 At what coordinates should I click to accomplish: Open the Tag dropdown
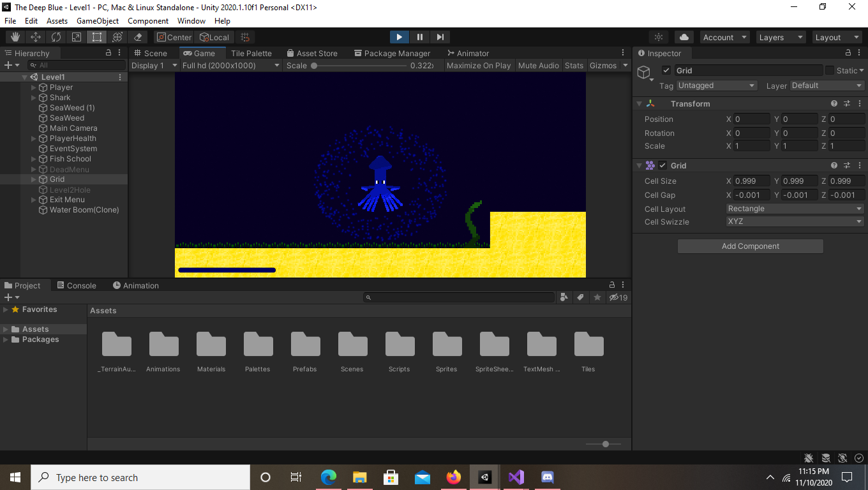click(716, 85)
